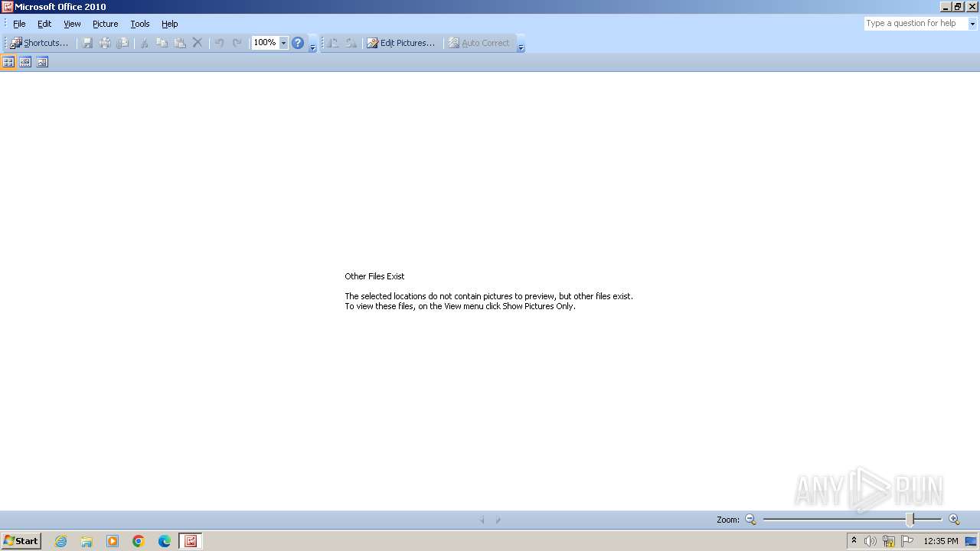Click the Send picture by mail icon

point(122,43)
